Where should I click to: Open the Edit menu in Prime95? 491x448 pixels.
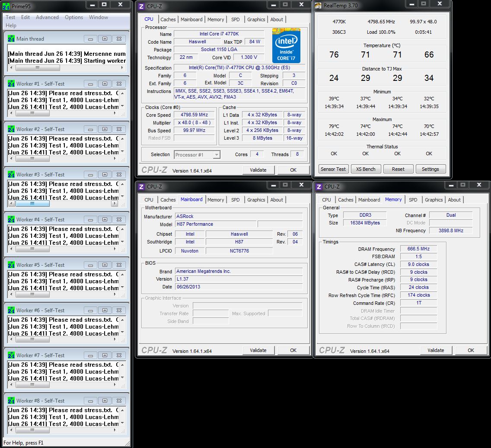coord(26,17)
